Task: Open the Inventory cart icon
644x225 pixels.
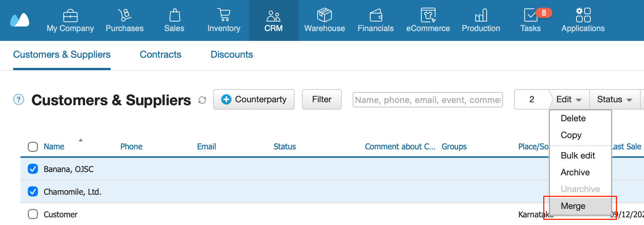Action: click(x=224, y=15)
